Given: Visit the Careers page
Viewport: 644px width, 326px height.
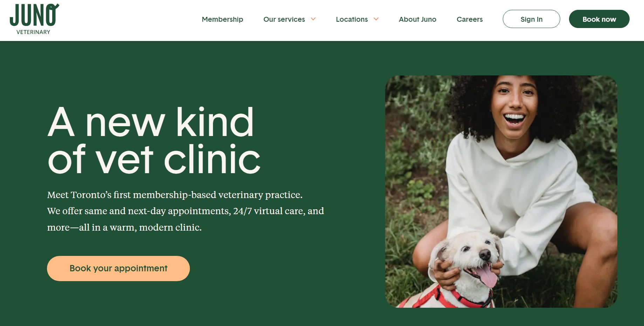Looking at the screenshot, I should (470, 19).
